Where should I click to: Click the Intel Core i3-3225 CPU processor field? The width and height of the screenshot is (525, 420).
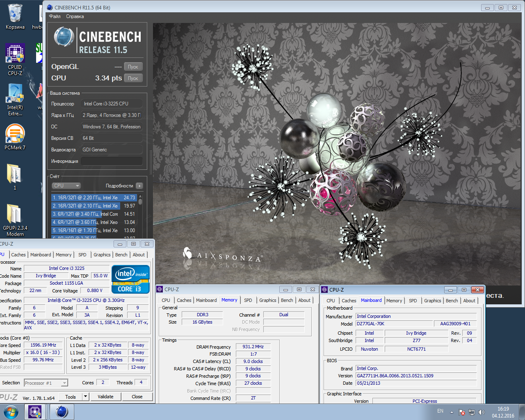tap(112, 104)
